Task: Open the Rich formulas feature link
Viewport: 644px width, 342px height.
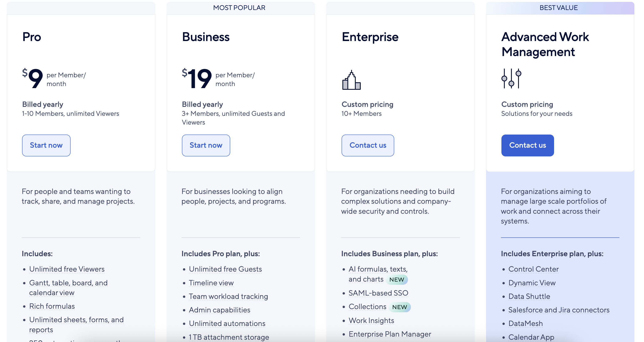Action: [52, 306]
